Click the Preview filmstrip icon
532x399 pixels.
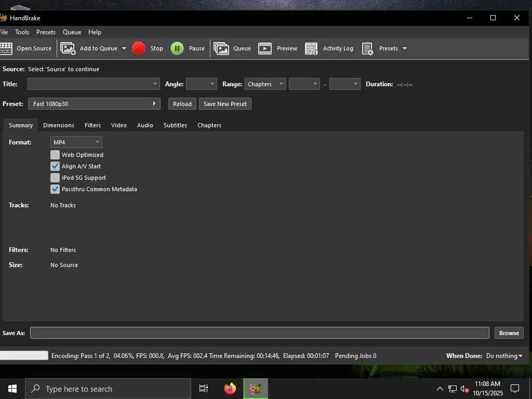coord(265,48)
